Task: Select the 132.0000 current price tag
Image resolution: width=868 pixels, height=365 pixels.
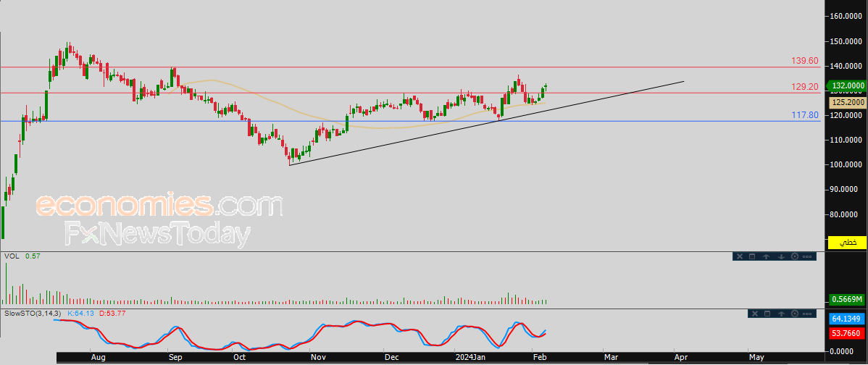Action: click(846, 85)
